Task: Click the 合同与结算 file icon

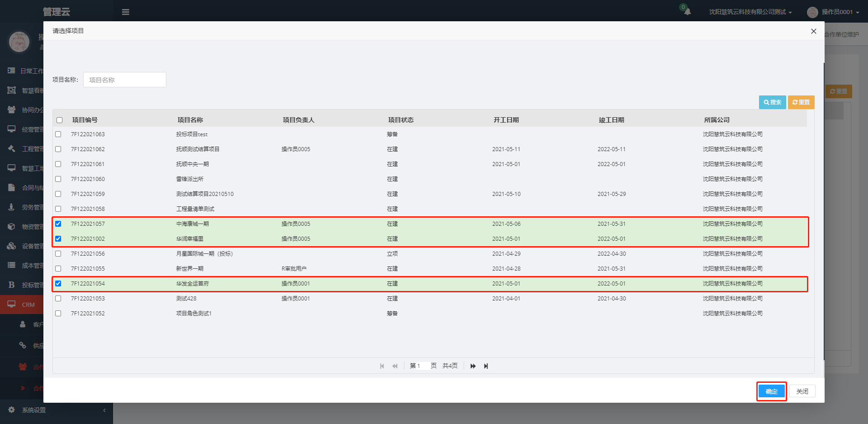Action: (x=11, y=187)
